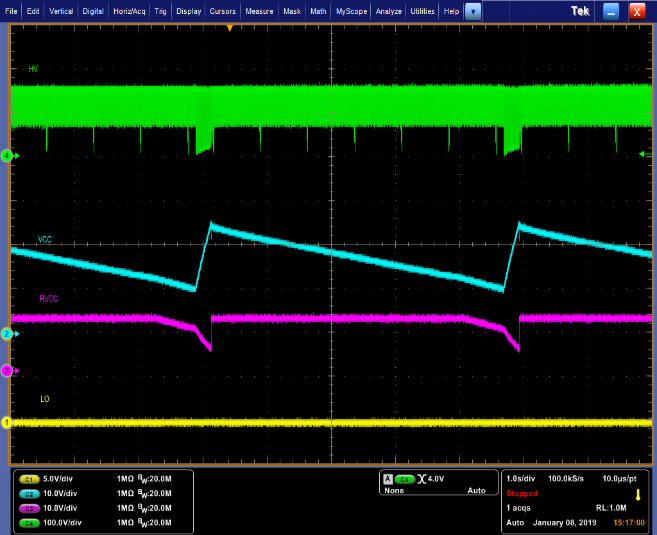Expand the menu bar dropdown arrow after Help
This screenshot has height=535, width=657.
point(473,11)
